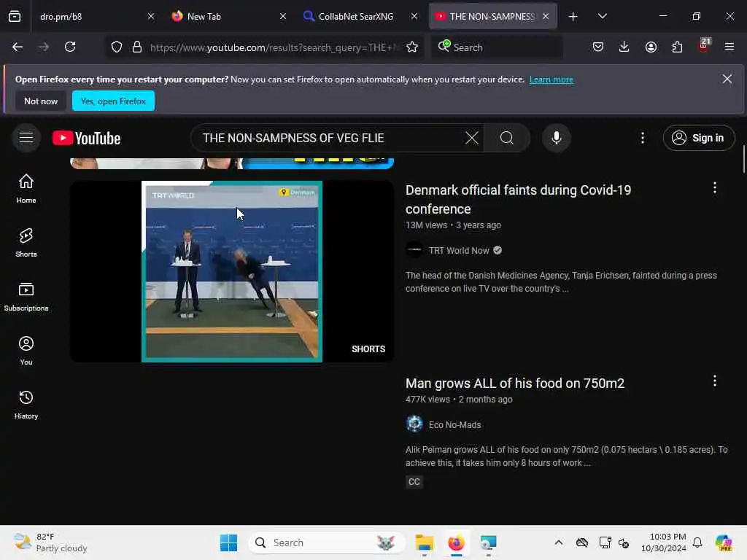The height and width of the screenshot is (560, 747).
Task: Open the TRT World Now channel avatar
Action: pyautogui.click(x=414, y=249)
